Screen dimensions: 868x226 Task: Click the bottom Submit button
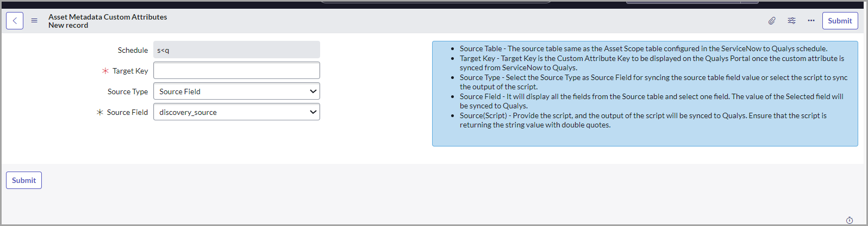click(24, 180)
